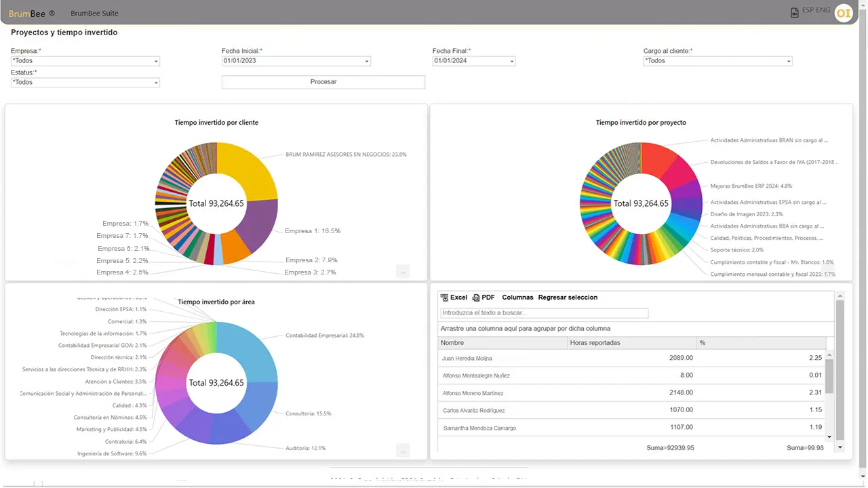Select orange Empresa 2 slice in client chart
Image resolution: width=868 pixels, height=488 pixels.
pyautogui.click(x=235, y=247)
